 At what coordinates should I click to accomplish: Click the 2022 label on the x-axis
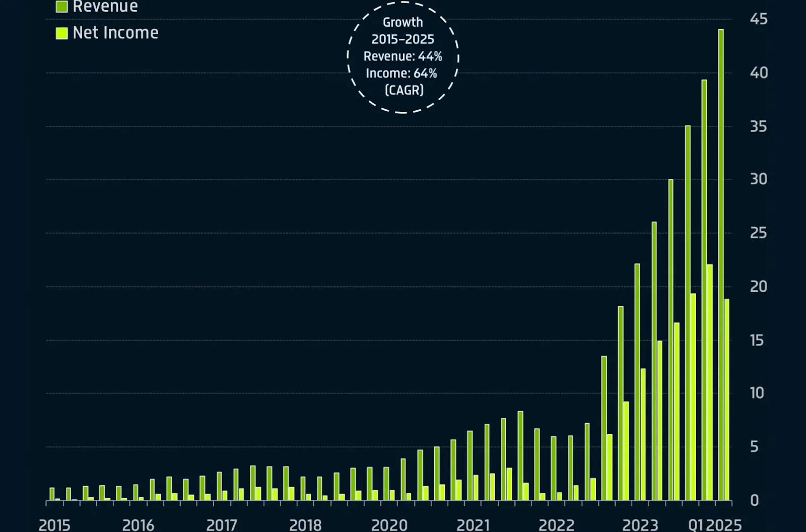(558, 524)
